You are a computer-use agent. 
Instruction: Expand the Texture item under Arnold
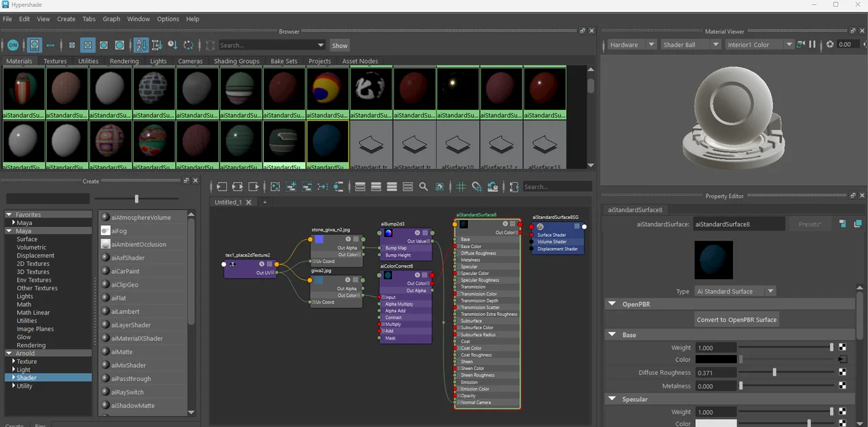(x=13, y=361)
